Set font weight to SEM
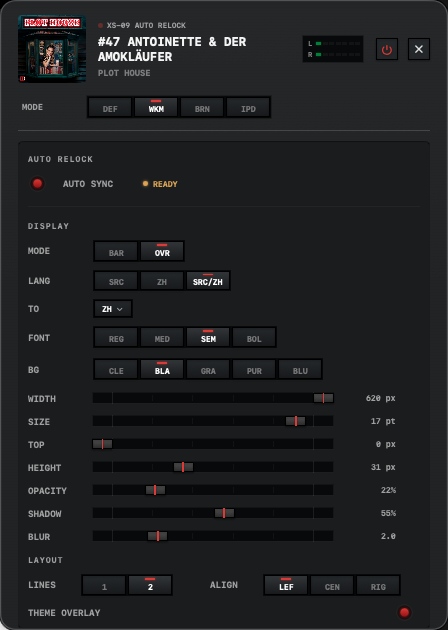This screenshot has height=630, width=448. (x=208, y=338)
